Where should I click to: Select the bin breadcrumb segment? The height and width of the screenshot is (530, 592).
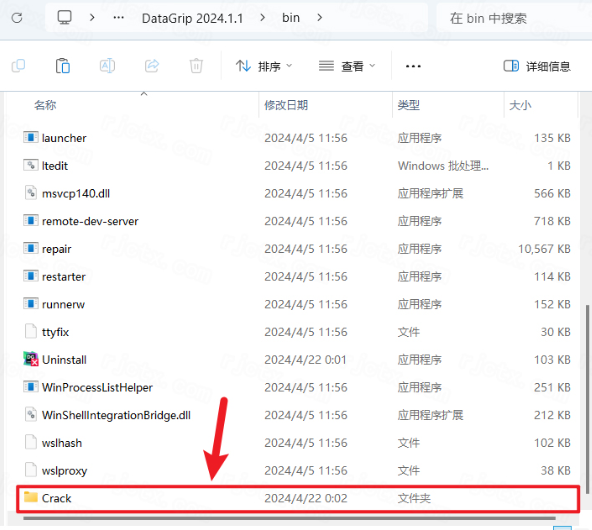291,18
